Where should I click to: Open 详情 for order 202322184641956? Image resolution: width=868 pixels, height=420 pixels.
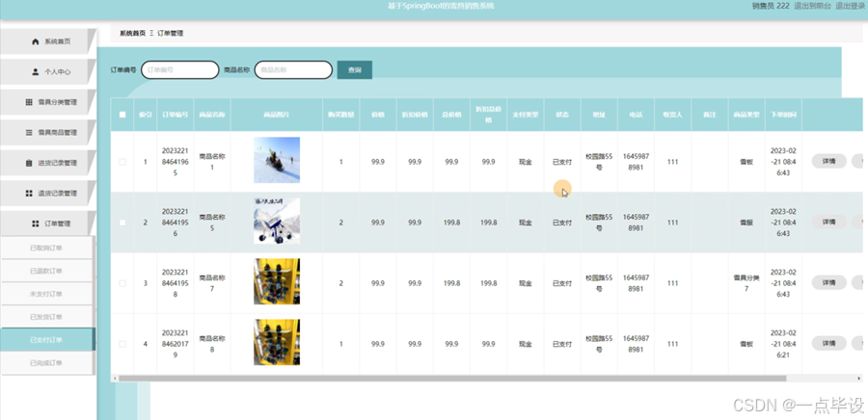828,223
